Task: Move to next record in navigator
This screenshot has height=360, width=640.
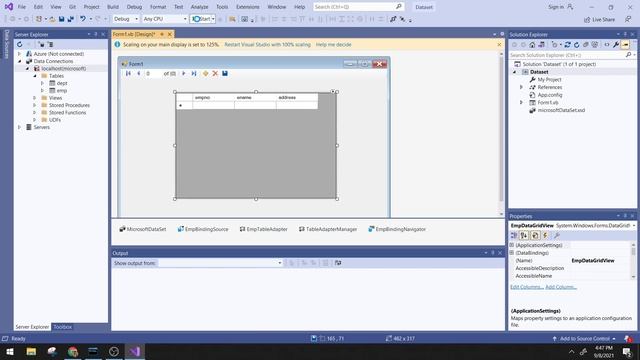Action: click(184, 73)
